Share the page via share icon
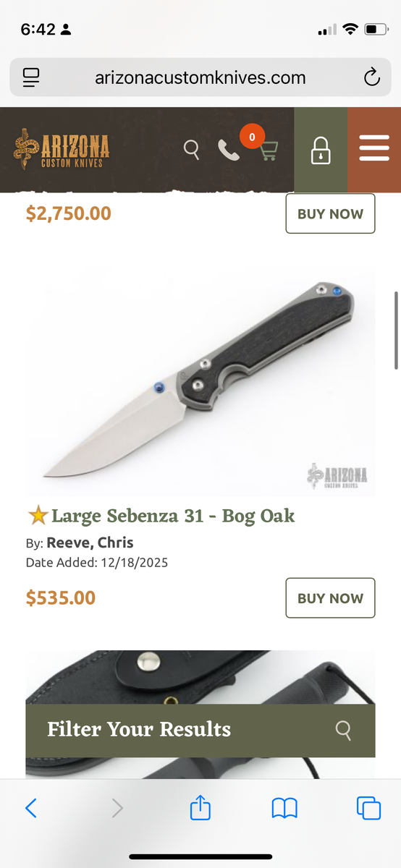 (x=200, y=807)
